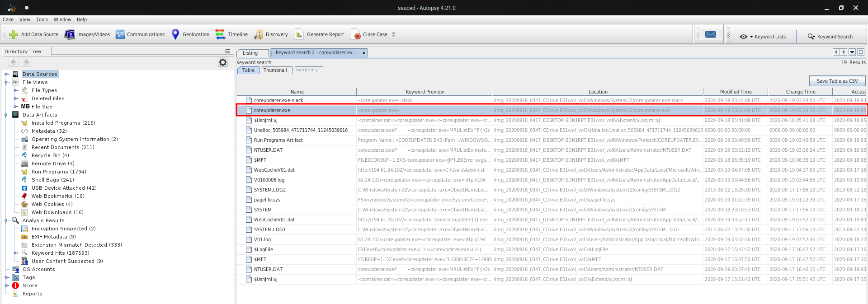
Task: Launch the Timeline tool
Action: (220, 34)
